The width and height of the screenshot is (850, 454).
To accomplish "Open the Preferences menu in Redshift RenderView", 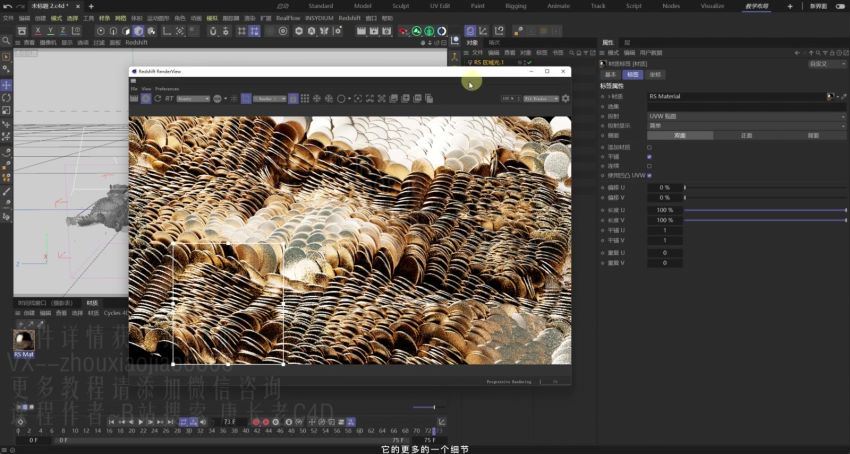I will tap(167, 88).
